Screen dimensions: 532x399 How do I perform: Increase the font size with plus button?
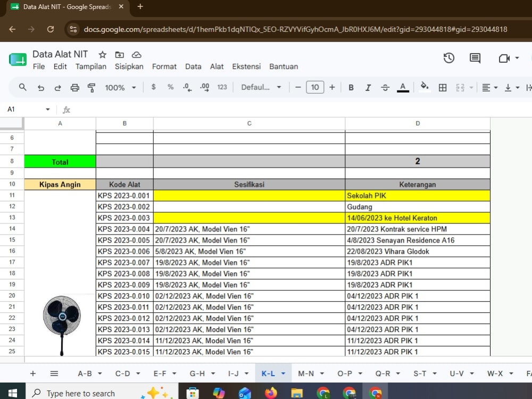pos(332,88)
